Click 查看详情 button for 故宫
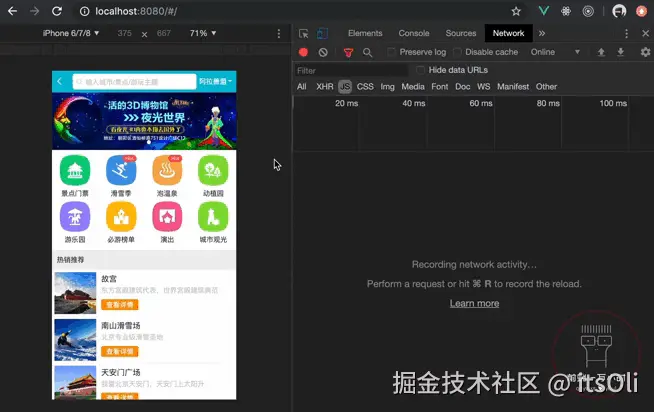The height and width of the screenshot is (412, 654). tap(120, 305)
